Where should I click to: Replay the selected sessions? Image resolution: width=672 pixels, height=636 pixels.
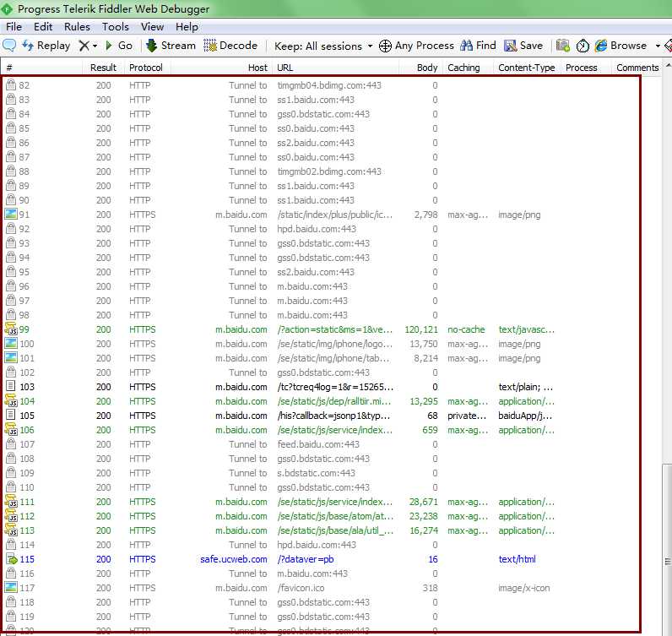click(x=46, y=45)
